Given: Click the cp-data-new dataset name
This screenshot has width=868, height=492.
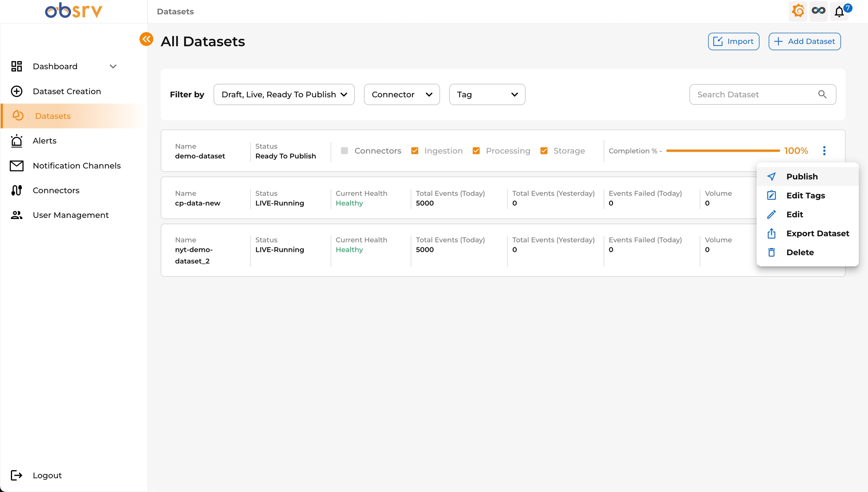Looking at the screenshot, I should pyautogui.click(x=197, y=203).
